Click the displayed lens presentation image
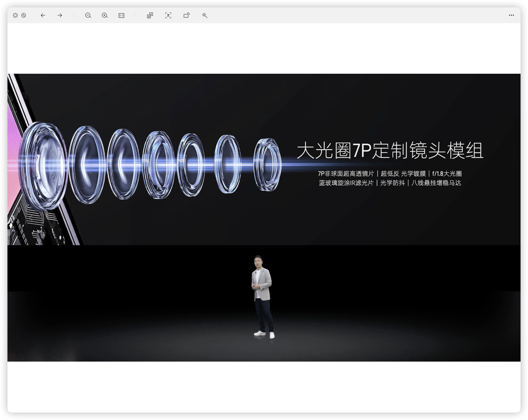528x420 pixels. tap(264, 218)
